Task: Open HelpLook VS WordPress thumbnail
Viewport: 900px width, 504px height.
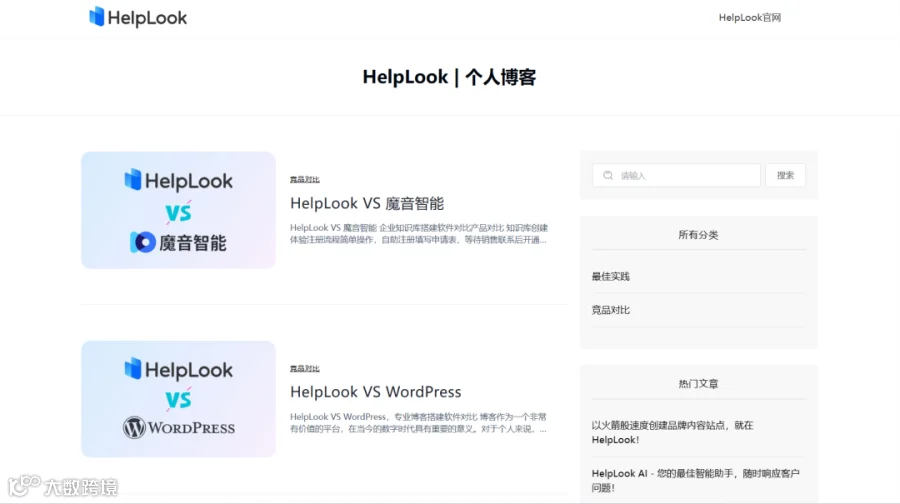Action: (x=179, y=399)
